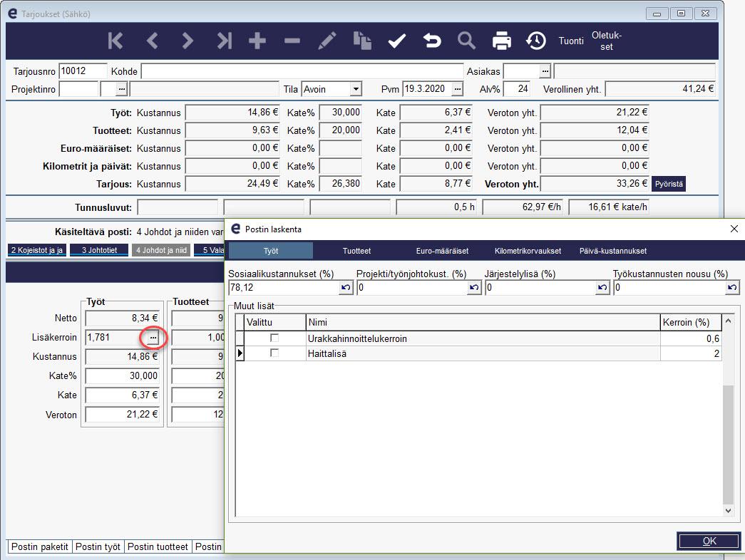745x560 pixels.
Task: Save changes with checkmark icon
Action: click(396, 41)
